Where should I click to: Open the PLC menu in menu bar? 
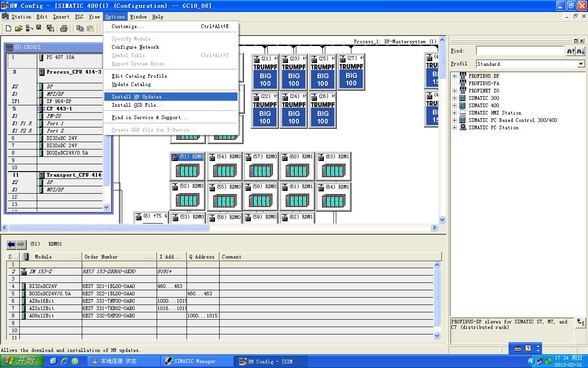tap(79, 17)
